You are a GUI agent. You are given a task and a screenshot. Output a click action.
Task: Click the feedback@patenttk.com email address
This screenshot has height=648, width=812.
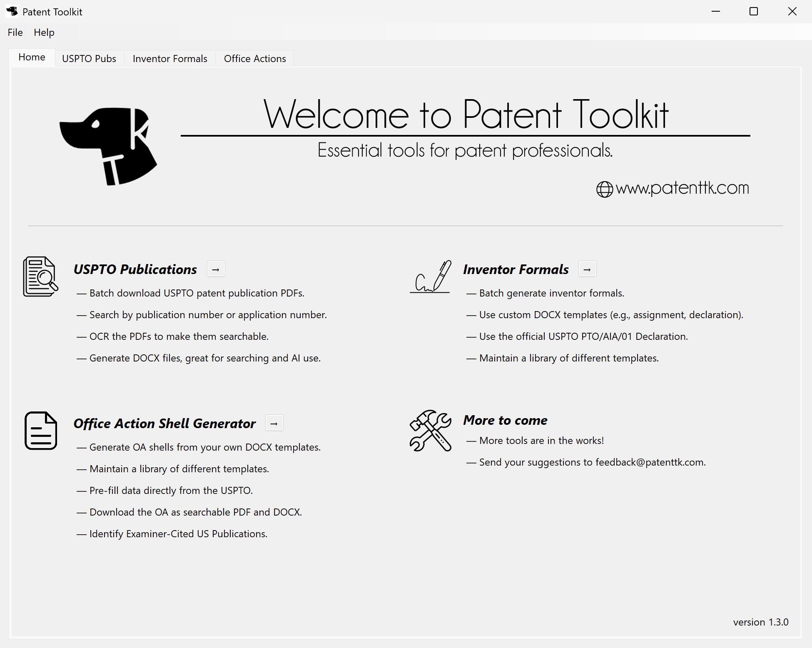[x=650, y=462]
